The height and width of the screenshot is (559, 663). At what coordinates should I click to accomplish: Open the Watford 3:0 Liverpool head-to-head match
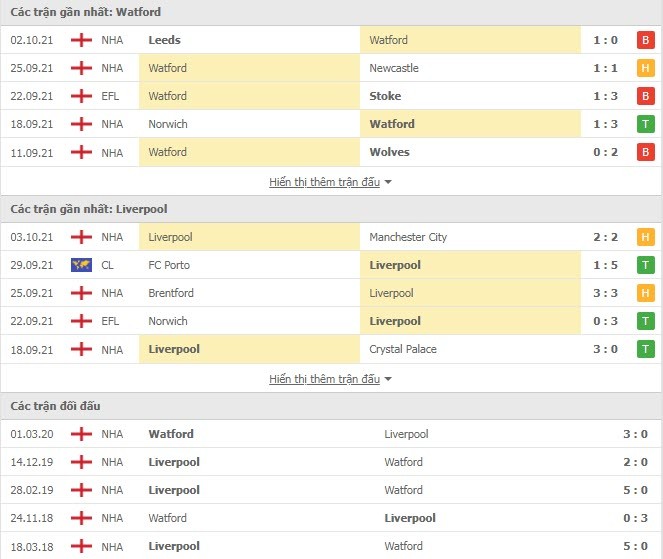click(331, 434)
